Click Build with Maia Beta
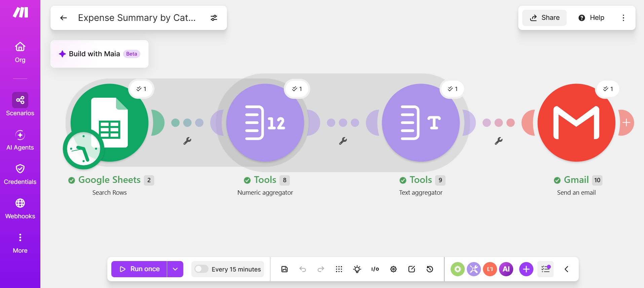Viewport: 644px width, 288px height. click(x=100, y=54)
